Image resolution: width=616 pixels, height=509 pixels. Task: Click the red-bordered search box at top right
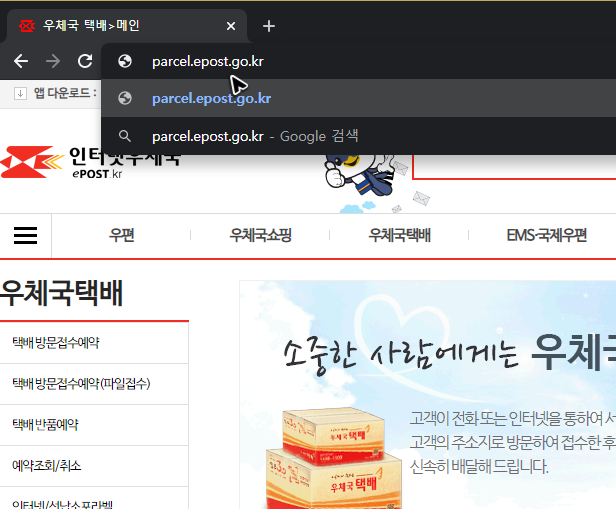(514, 167)
